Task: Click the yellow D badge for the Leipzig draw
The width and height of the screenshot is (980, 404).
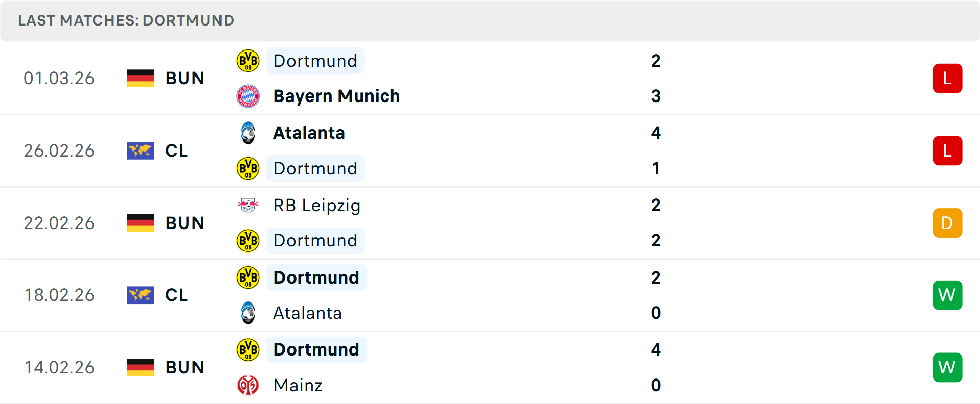Action: [947, 222]
